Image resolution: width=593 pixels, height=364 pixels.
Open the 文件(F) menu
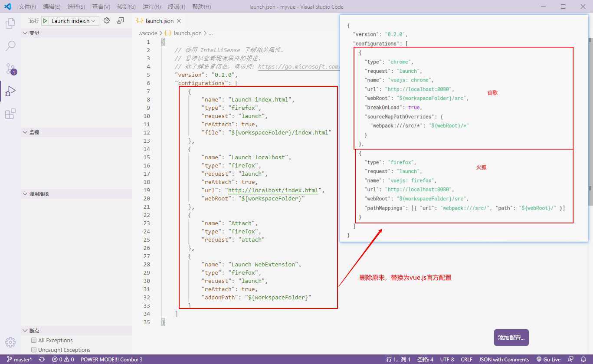coord(27,7)
